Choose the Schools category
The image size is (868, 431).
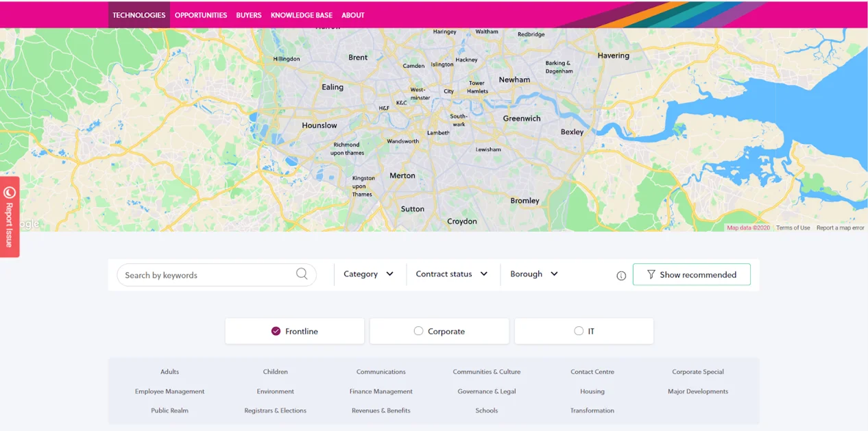[487, 410]
